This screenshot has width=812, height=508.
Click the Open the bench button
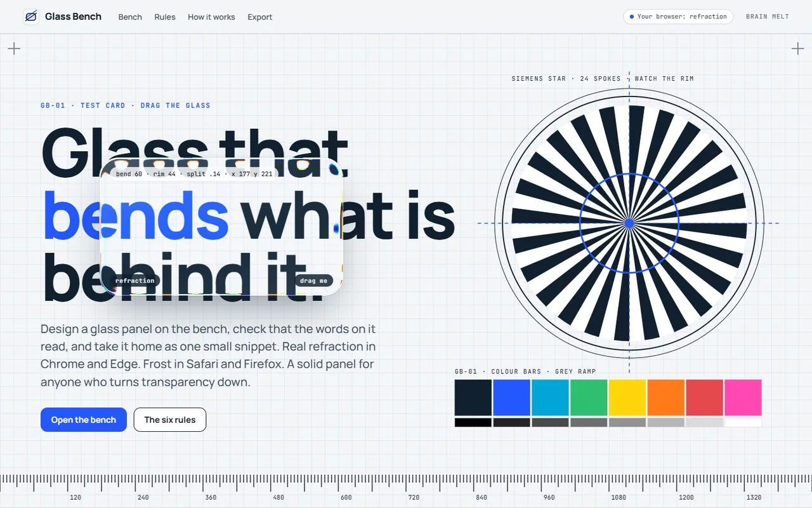pyautogui.click(x=84, y=420)
